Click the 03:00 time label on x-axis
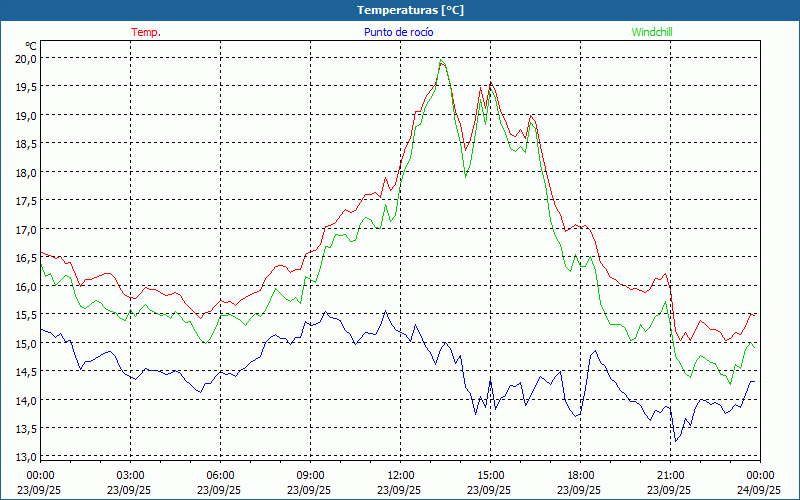The image size is (800, 500). [x=130, y=475]
